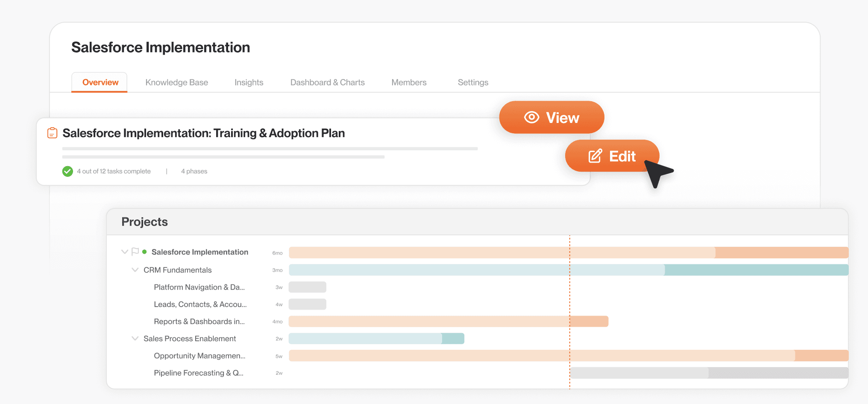The height and width of the screenshot is (404, 868).
Task: Click the Projects panel heading
Action: point(144,222)
